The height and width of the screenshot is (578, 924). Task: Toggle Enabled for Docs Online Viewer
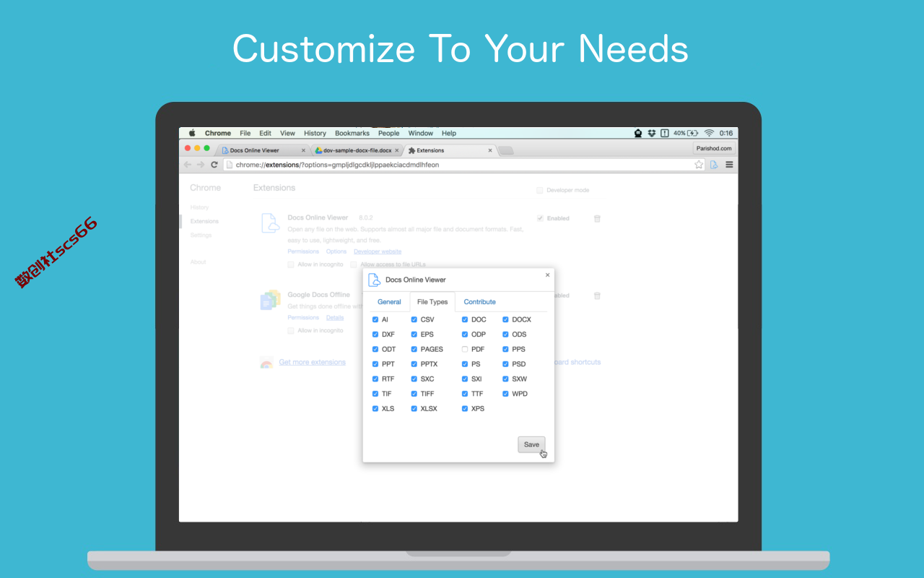pyautogui.click(x=540, y=218)
